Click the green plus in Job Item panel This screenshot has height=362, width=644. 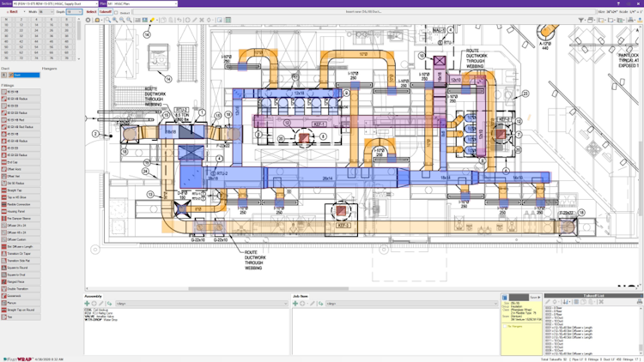click(x=295, y=304)
